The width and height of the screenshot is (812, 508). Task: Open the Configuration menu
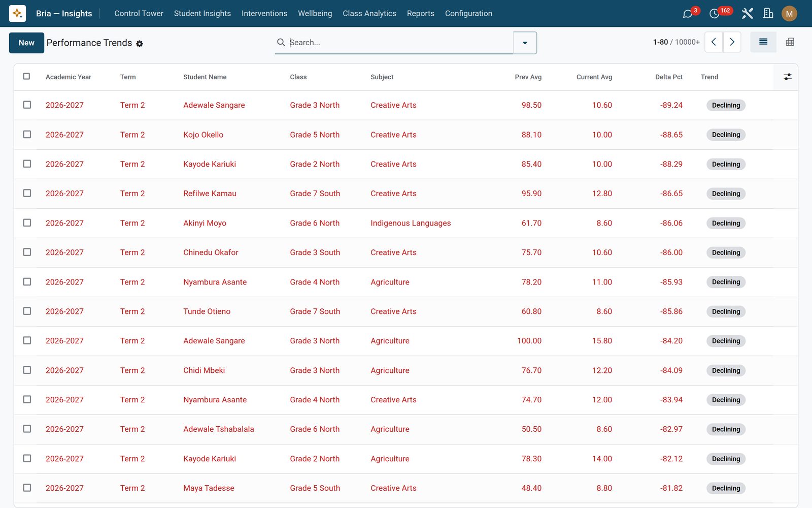point(468,13)
